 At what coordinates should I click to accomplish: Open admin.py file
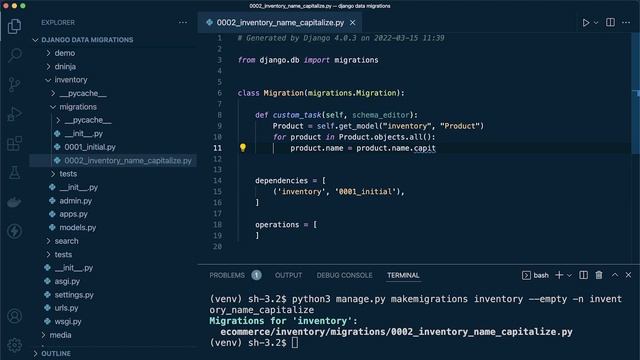pyautogui.click(x=76, y=201)
